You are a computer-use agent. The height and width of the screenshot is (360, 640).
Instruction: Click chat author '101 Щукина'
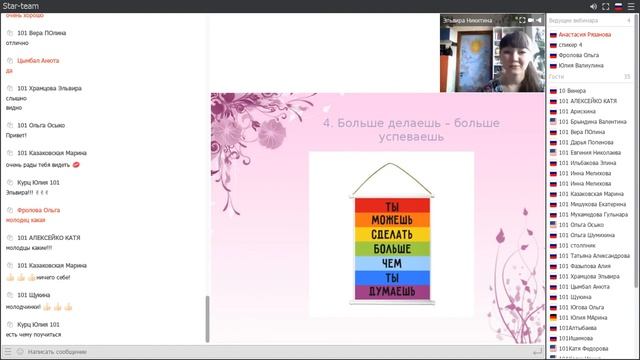tap(33, 295)
